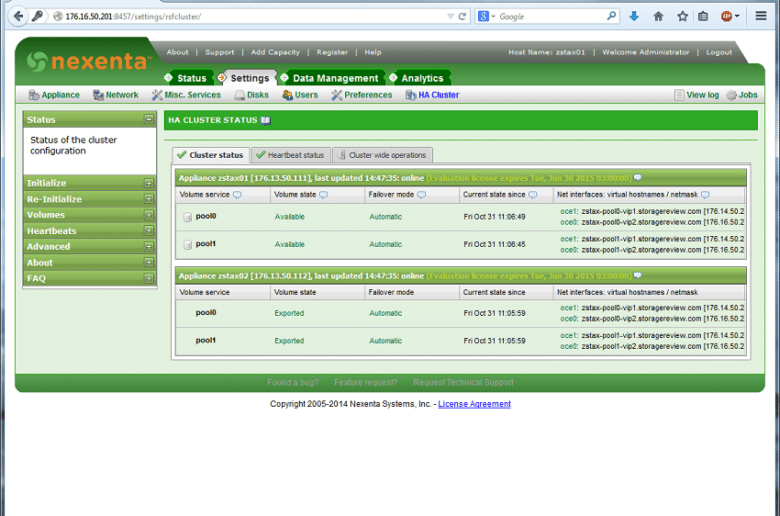This screenshot has width=780, height=516.
Task: Log out via the Logout link
Action: pos(719,52)
